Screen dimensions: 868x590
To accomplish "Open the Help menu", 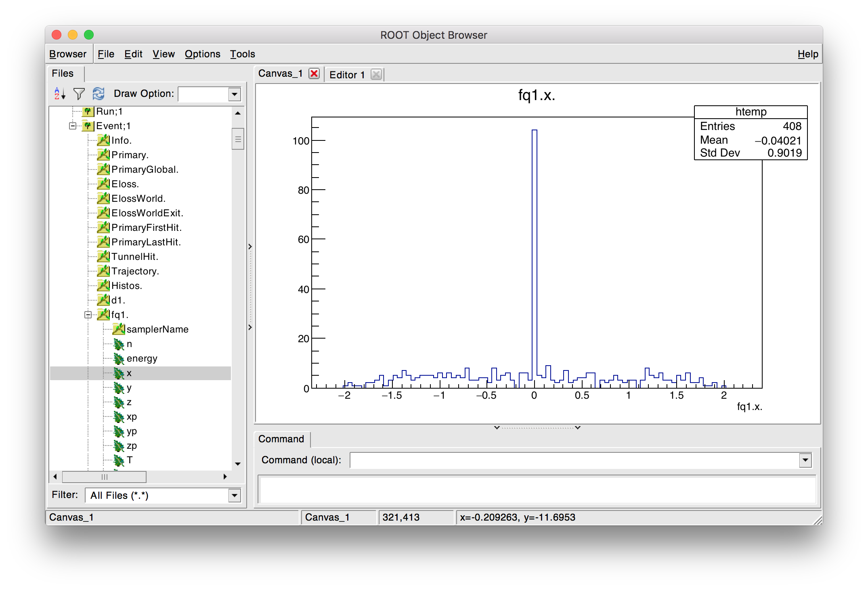I will (x=808, y=54).
